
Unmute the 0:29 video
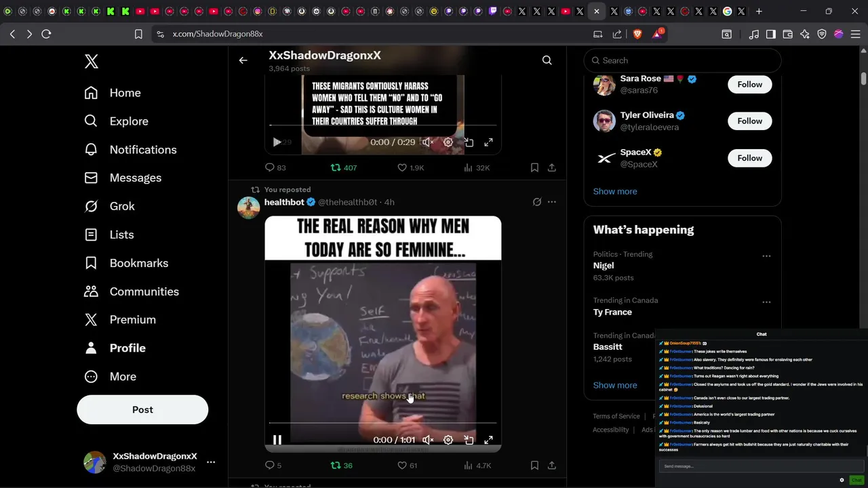428,142
